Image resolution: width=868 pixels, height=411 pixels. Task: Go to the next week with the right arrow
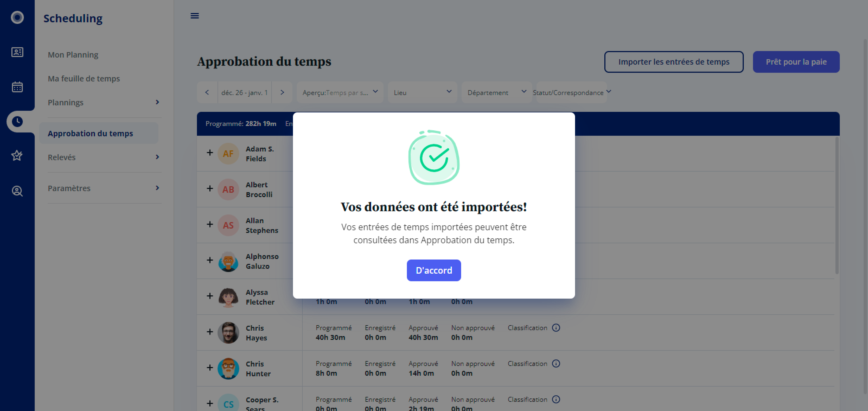(x=282, y=92)
